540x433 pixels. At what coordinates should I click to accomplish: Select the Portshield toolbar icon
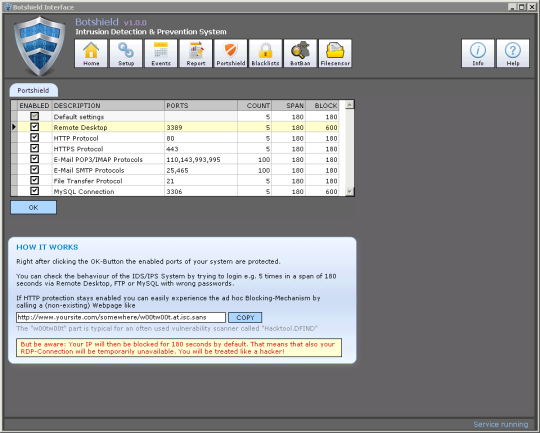click(x=231, y=53)
